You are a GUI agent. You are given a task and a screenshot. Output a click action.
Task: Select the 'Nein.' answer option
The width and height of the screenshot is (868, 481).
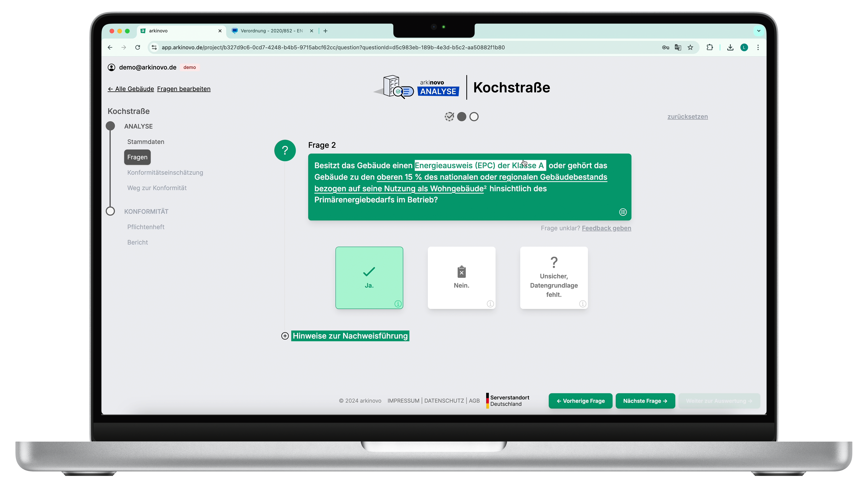pos(461,278)
